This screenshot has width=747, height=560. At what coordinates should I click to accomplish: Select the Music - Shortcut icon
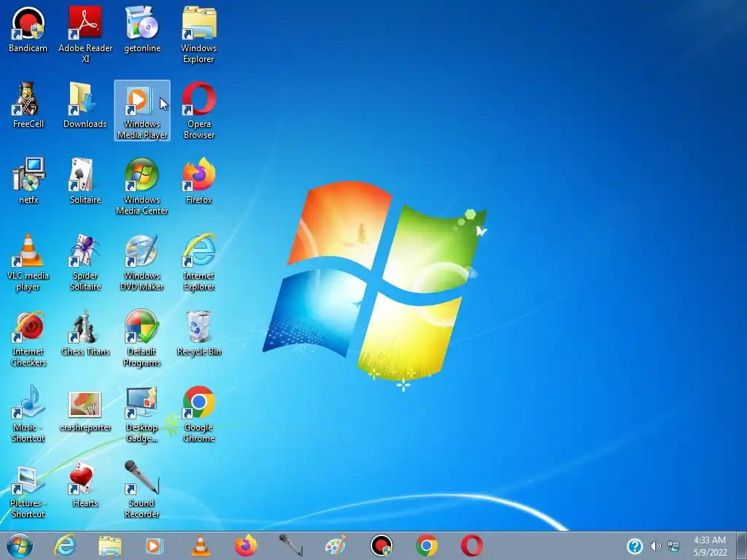(28, 413)
